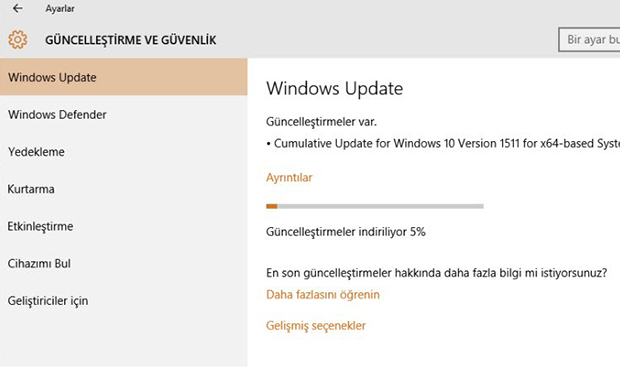Click 'Güncelleştirmeler indiriliyor 5%' status text

(346, 232)
